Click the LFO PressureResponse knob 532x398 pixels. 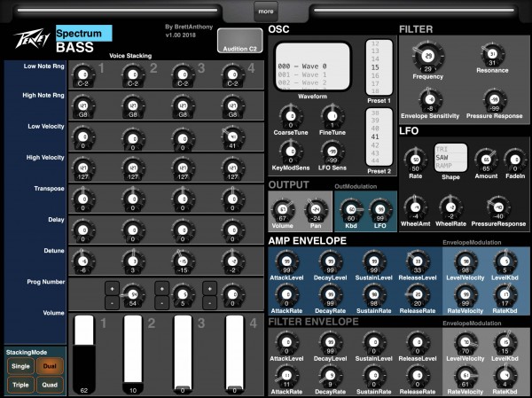pyautogui.click(x=498, y=208)
